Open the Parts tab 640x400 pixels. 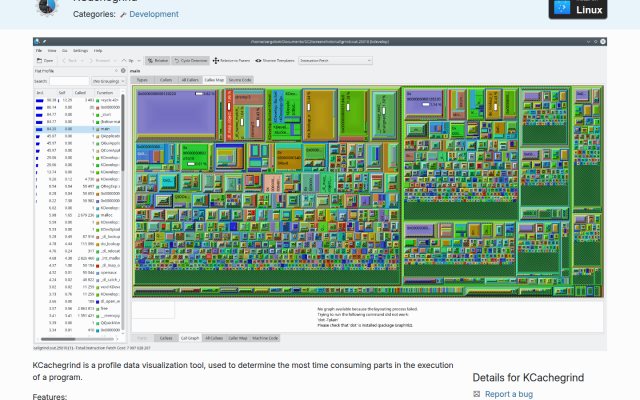142,338
